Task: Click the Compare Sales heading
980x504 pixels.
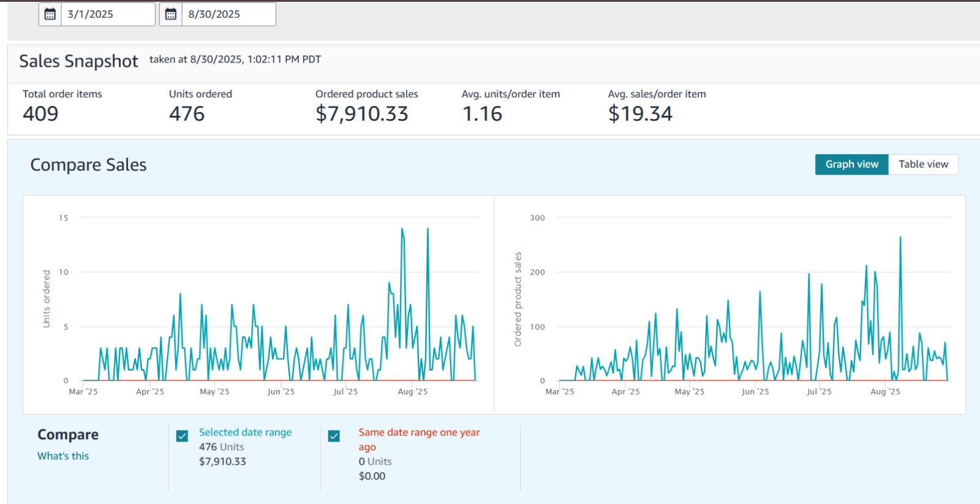Action: [x=88, y=165]
